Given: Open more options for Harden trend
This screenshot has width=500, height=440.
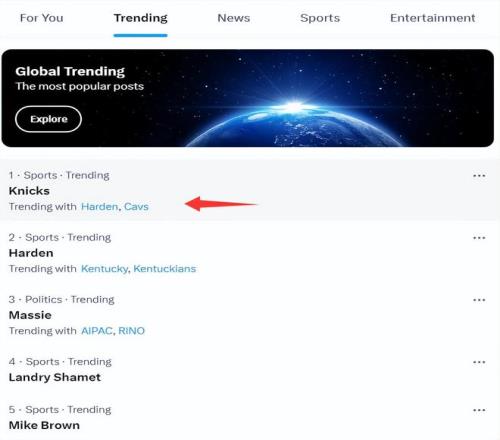Looking at the screenshot, I should coord(479,238).
